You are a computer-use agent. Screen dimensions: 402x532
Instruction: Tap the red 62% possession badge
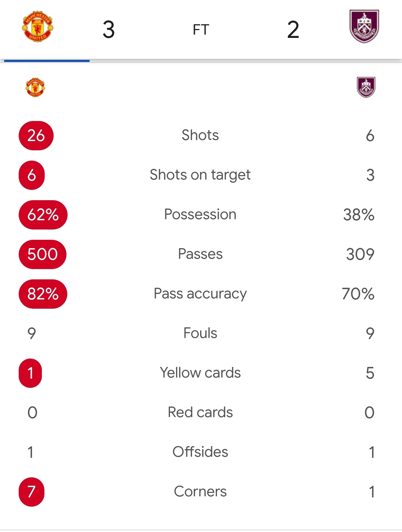point(43,215)
